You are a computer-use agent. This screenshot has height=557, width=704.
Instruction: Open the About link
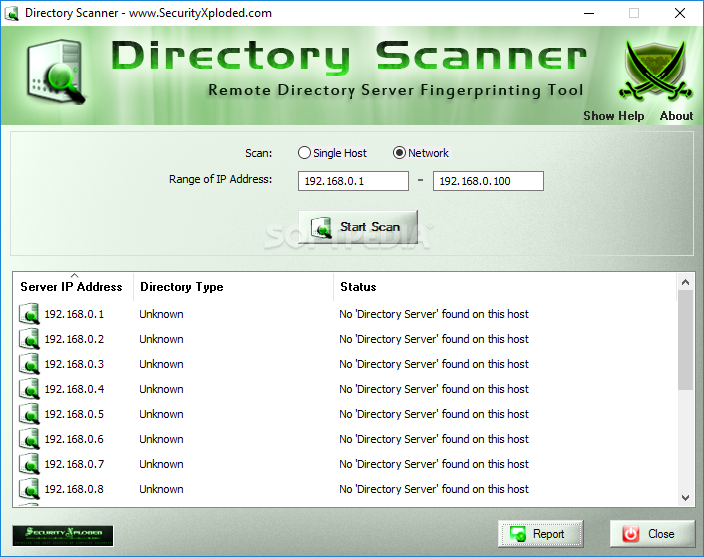point(676,116)
